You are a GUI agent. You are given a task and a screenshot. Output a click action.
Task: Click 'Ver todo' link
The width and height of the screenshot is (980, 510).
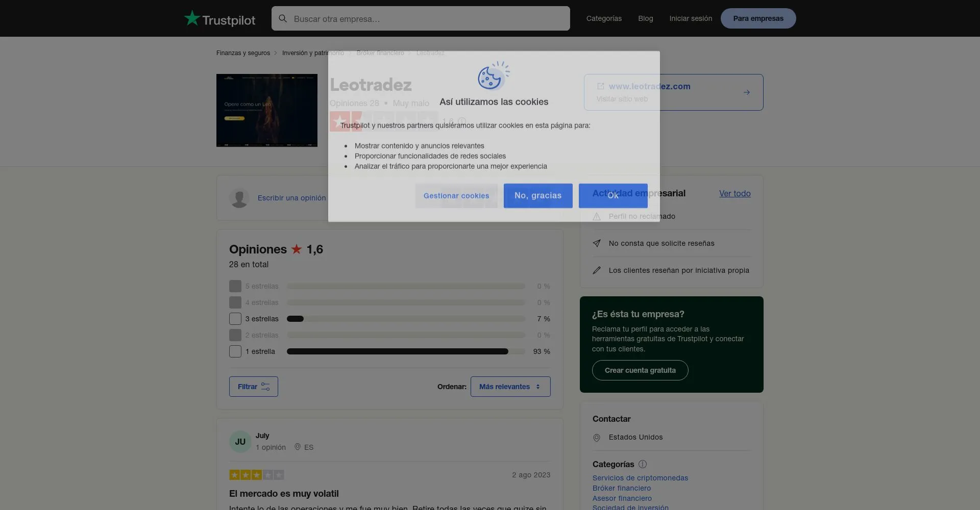[735, 193]
